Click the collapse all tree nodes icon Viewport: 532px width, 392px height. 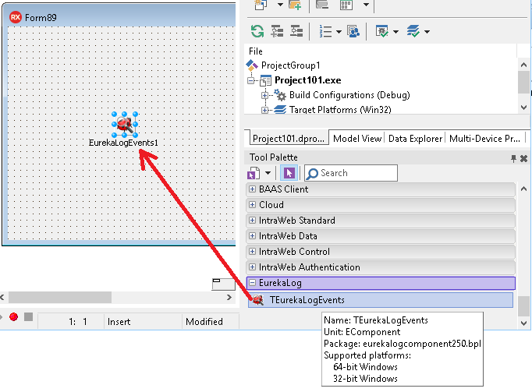(x=296, y=31)
